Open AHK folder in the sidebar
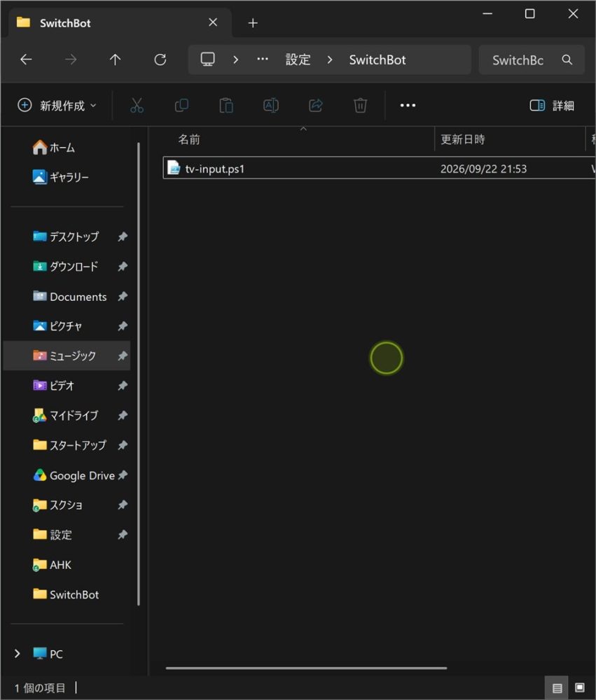The height and width of the screenshot is (700, 596). tap(67, 565)
